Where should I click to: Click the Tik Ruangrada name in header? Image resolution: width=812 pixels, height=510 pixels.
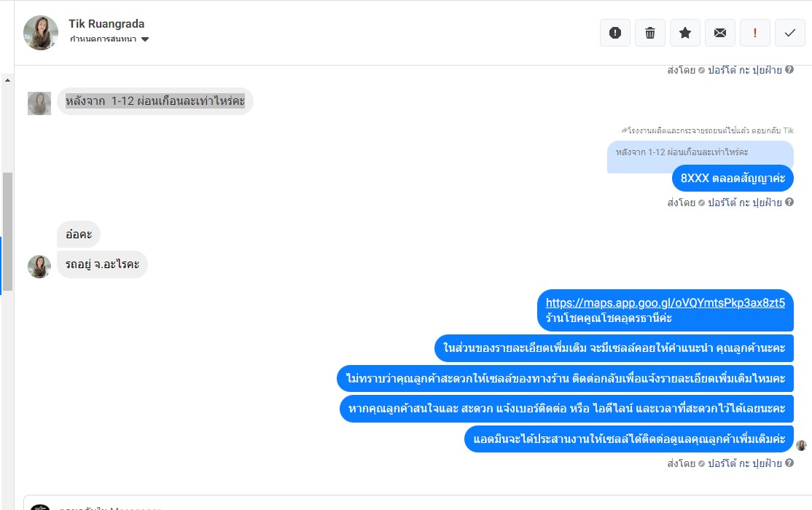[x=106, y=24]
